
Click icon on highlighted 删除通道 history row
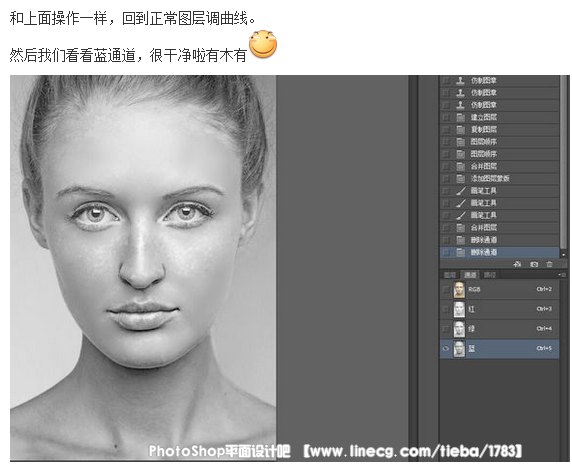coord(460,252)
